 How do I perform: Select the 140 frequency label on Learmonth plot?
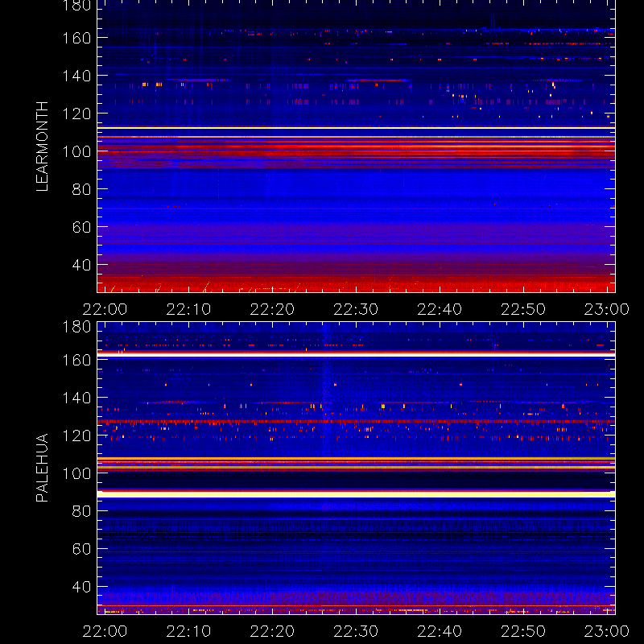pos(76,76)
